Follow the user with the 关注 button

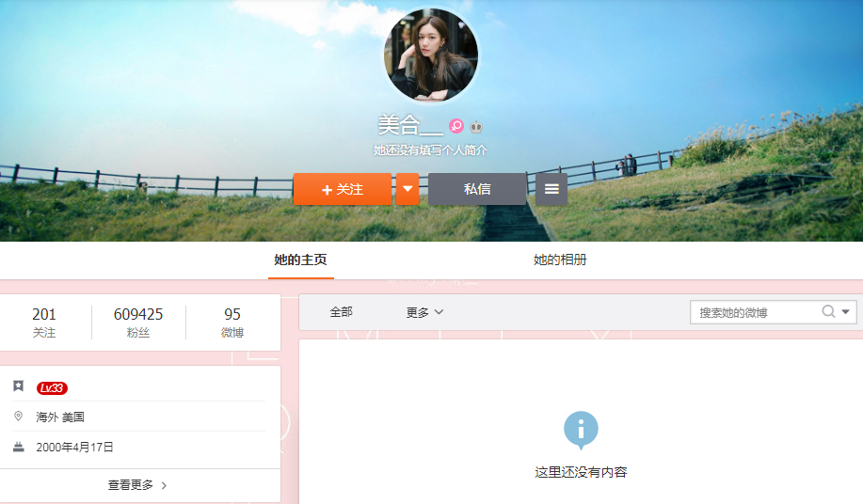(x=342, y=189)
